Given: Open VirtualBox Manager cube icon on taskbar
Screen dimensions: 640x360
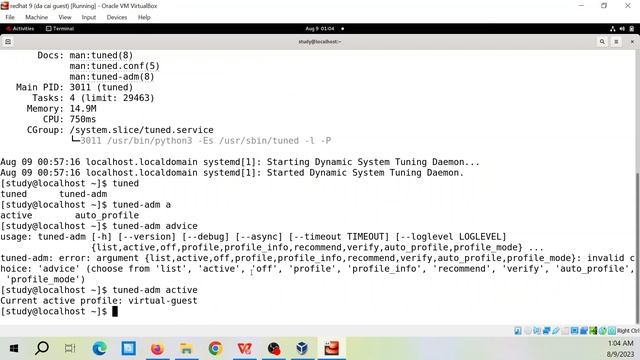Looking at the screenshot, I should click(x=302, y=348).
